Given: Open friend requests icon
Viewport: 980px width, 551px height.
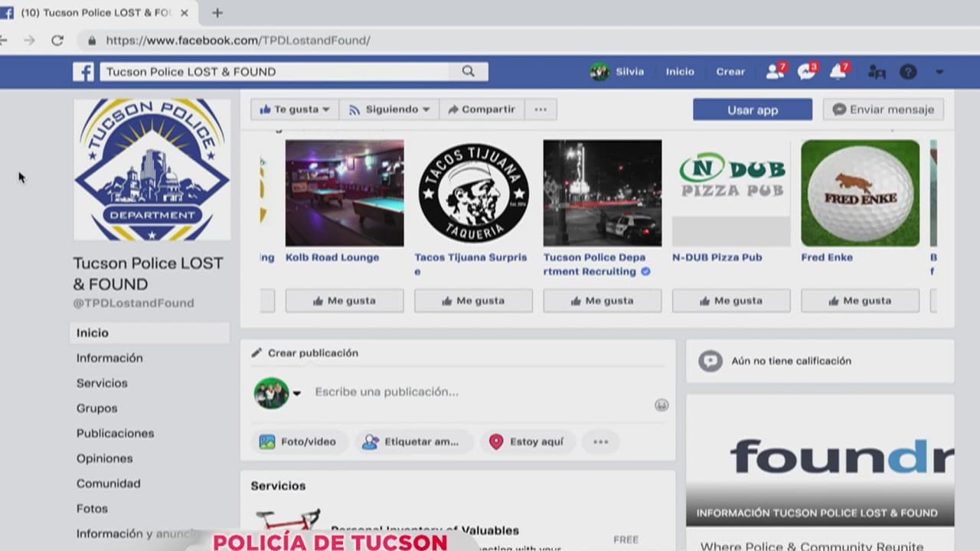Looking at the screenshot, I should coord(774,72).
